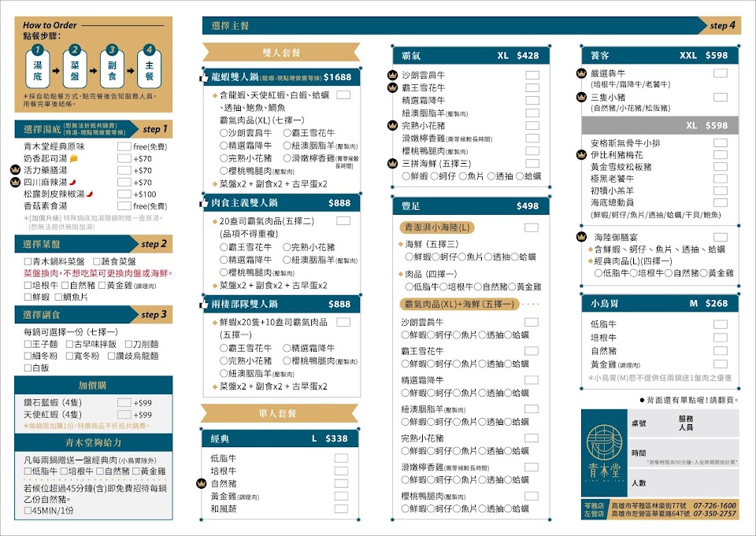Tick the 櫻桃鴨腿肉 checkbox in 霸氣 box
756x536 pixels.
pyautogui.click(x=532, y=151)
